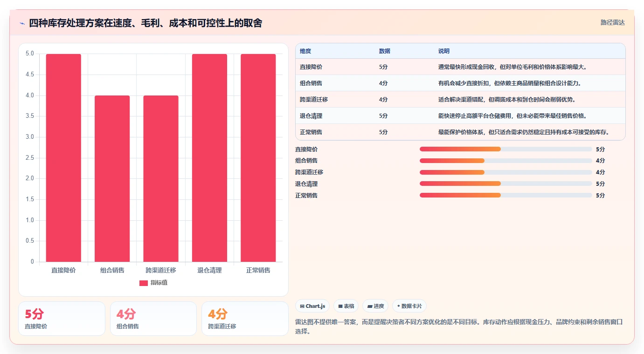Click the 5分 value beside 正常销售 progress bar
This screenshot has width=644, height=354.
click(x=600, y=196)
